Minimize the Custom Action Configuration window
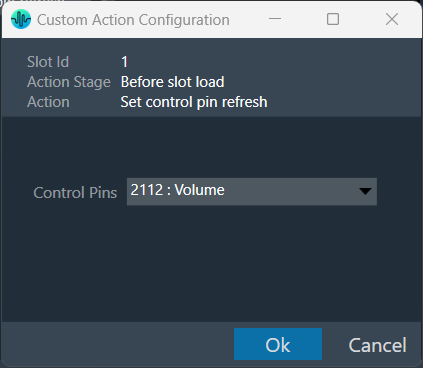 [275, 19]
